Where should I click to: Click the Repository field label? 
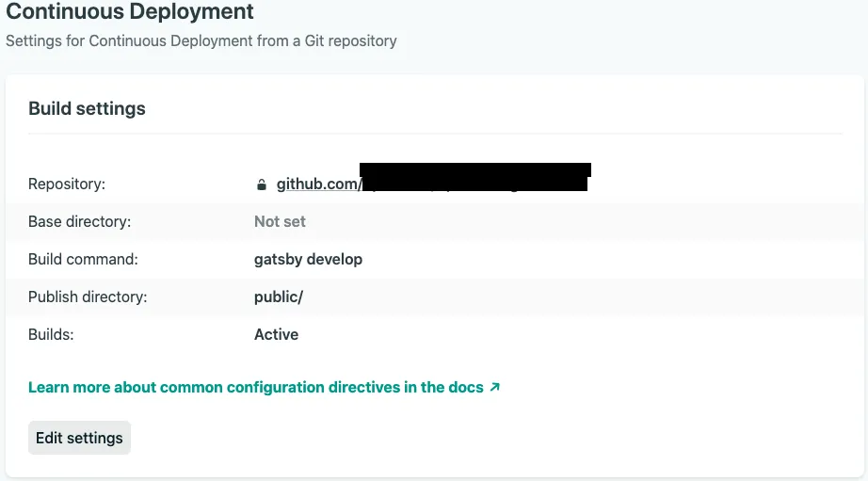point(67,184)
